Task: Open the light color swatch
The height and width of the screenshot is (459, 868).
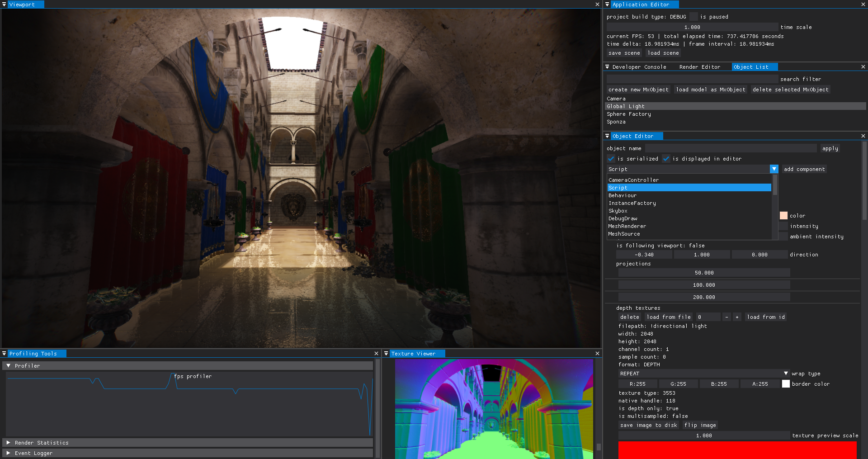Action: (x=783, y=216)
